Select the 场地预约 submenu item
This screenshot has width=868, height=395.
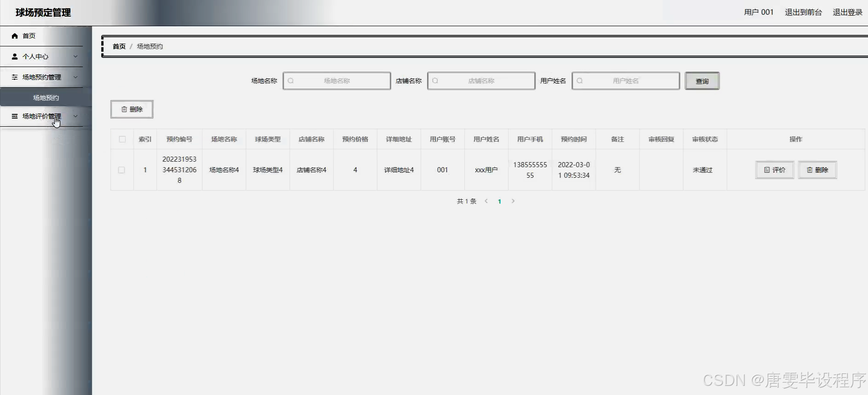click(x=46, y=98)
